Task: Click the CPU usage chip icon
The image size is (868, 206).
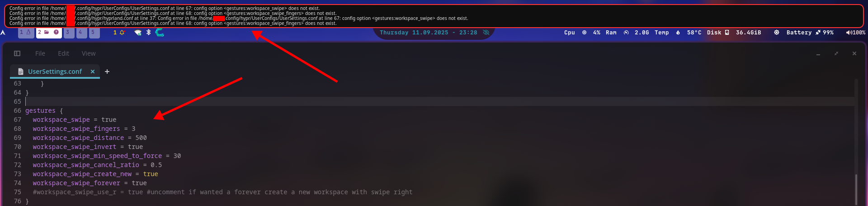Action: tap(584, 33)
